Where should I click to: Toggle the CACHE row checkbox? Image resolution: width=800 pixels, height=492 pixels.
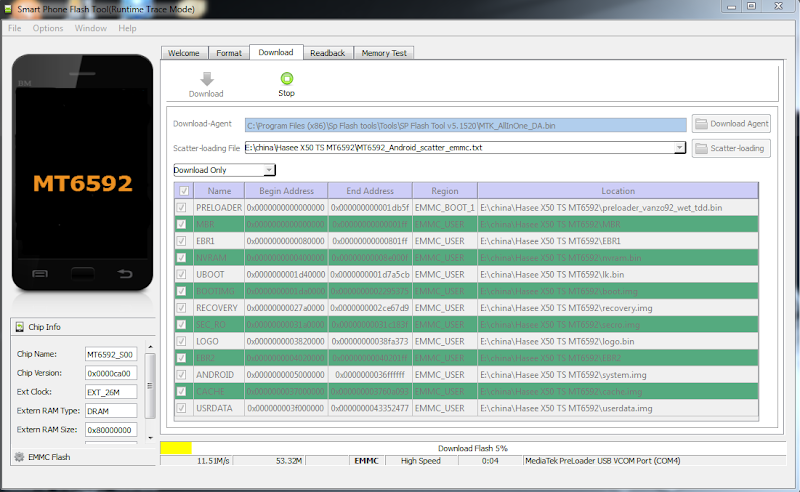pyautogui.click(x=181, y=391)
